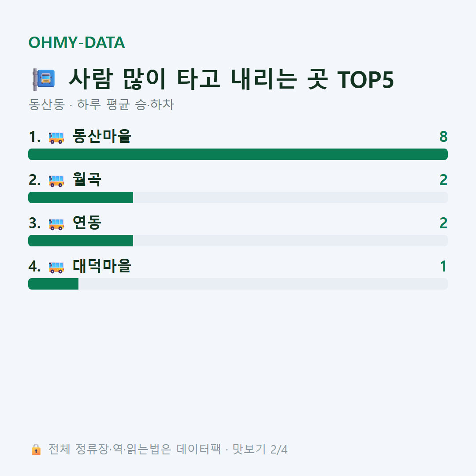Viewport: 476px width, 476px height.
Task: Click the OHMY-DATA brand label
Action: coord(77,42)
